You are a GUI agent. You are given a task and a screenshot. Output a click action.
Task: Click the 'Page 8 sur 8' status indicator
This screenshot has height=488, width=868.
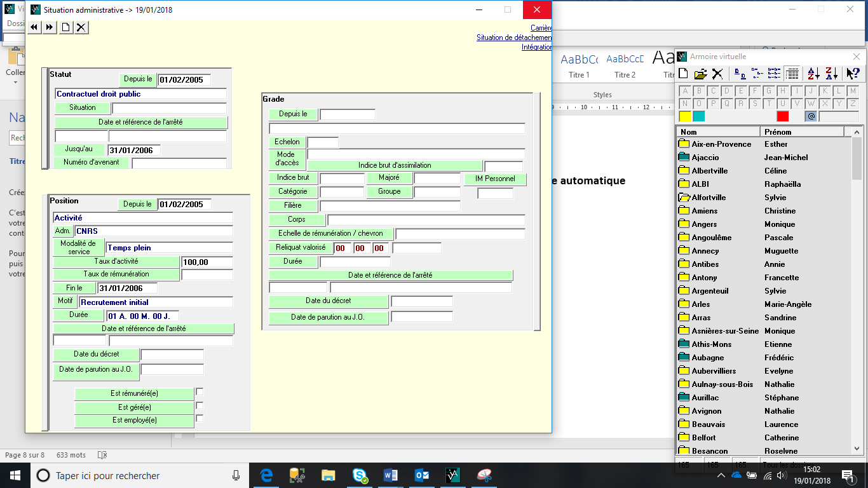[25, 455]
